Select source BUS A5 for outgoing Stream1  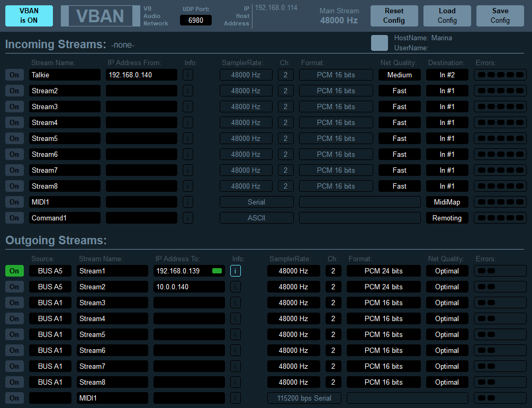[50, 271]
